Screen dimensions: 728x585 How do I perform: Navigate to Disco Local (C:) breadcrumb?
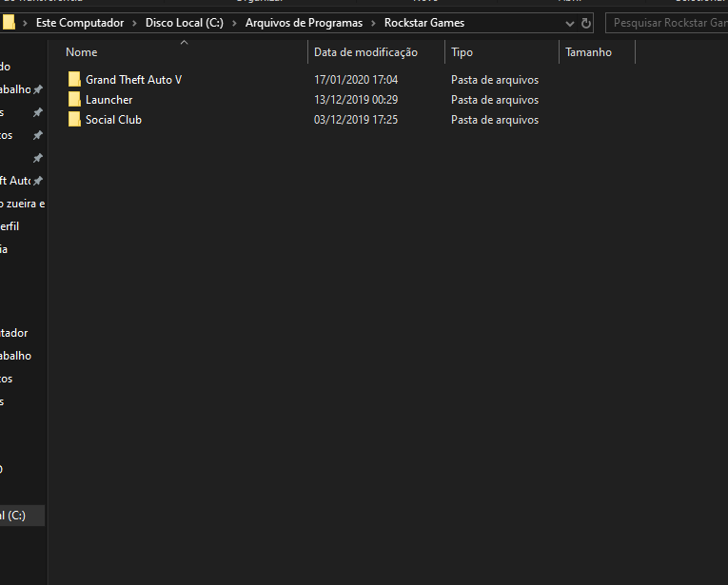pyautogui.click(x=185, y=23)
